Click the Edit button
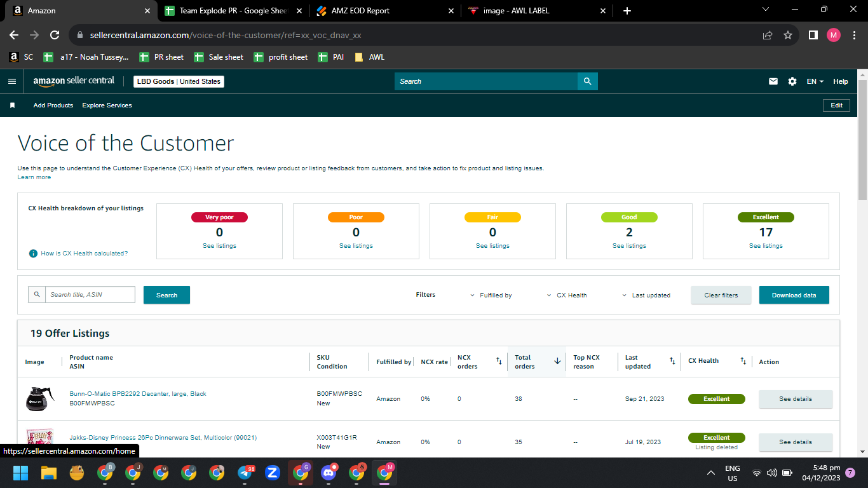The width and height of the screenshot is (868, 488). [837, 105]
